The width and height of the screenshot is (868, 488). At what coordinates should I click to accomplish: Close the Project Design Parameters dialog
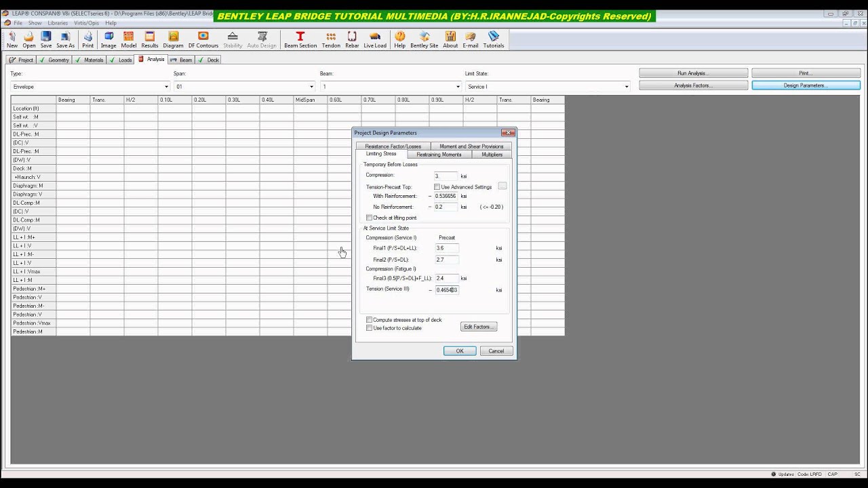tap(508, 133)
